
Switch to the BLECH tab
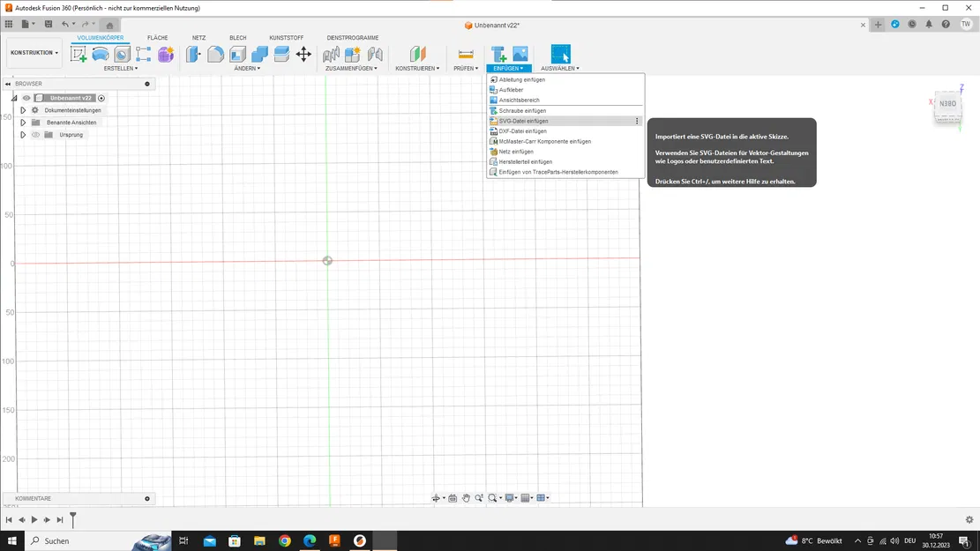coord(238,38)
